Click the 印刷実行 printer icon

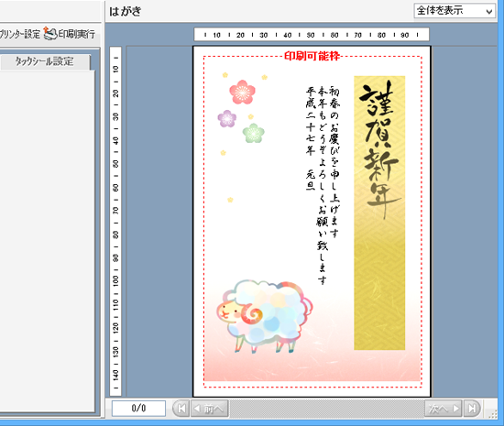coord(50,33)
